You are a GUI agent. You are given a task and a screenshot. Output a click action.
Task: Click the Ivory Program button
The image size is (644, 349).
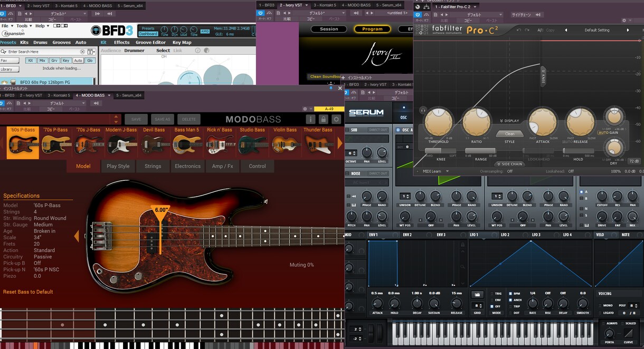click(x=372, y=29)
